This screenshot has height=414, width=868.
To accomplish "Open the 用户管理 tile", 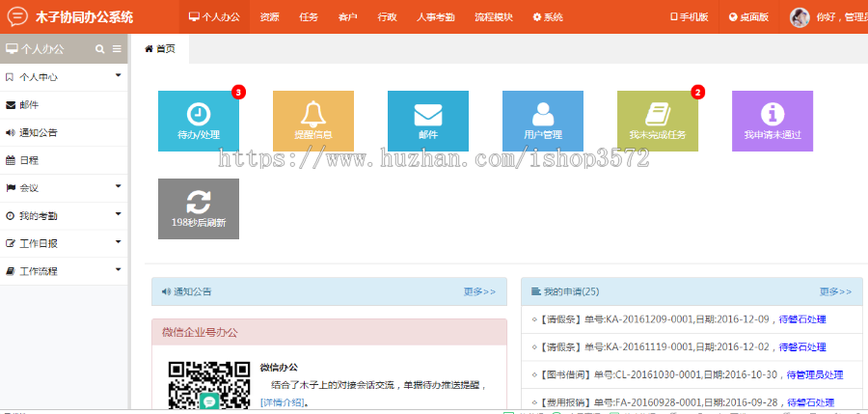I will point(543,121).
